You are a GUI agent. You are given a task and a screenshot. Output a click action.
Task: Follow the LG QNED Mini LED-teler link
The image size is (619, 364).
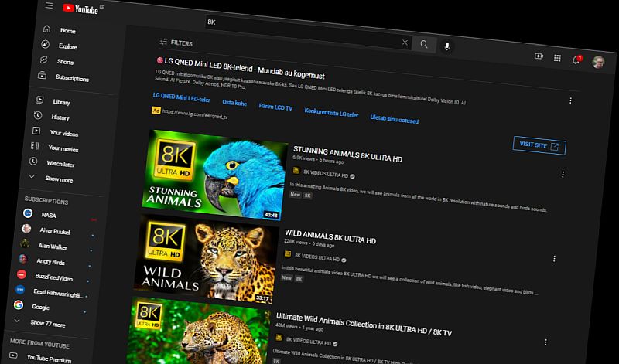coord(182,97)
